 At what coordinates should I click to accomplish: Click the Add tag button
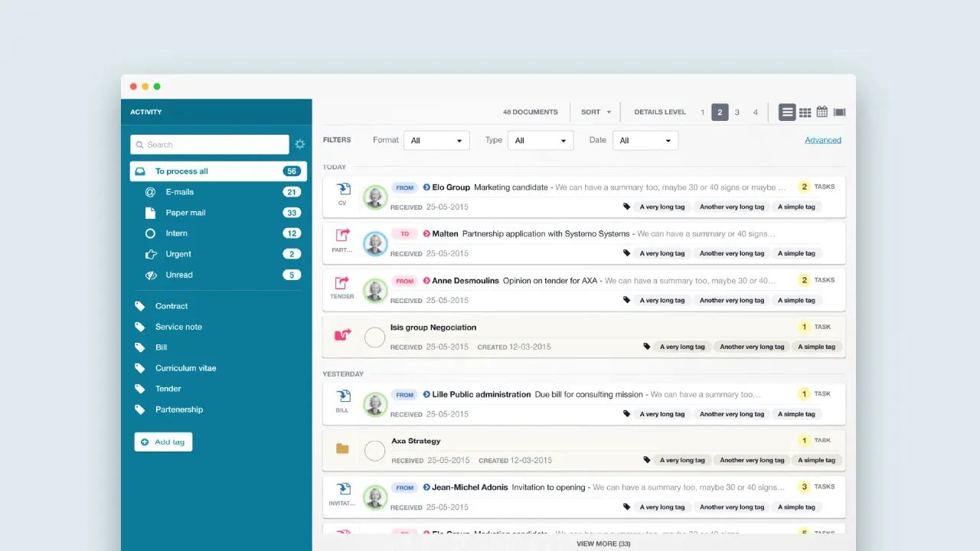pos(163,442)
